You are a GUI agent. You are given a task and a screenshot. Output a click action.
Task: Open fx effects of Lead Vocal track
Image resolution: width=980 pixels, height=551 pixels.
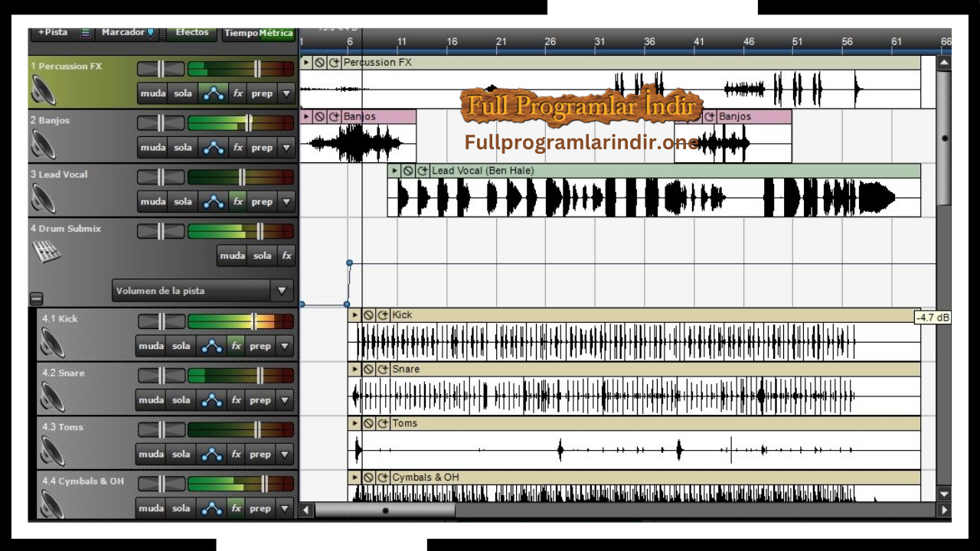coord(238,201)
